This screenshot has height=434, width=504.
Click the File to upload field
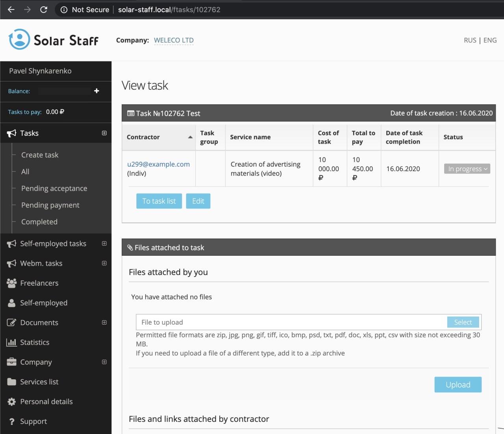(x=291, y=322)
